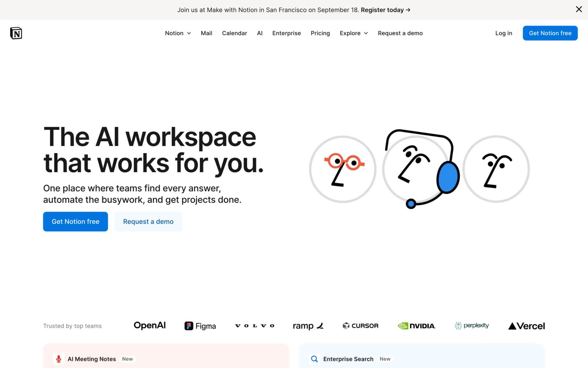
Task: Click the OpenAI logo
Action: [x=150, y=325]
